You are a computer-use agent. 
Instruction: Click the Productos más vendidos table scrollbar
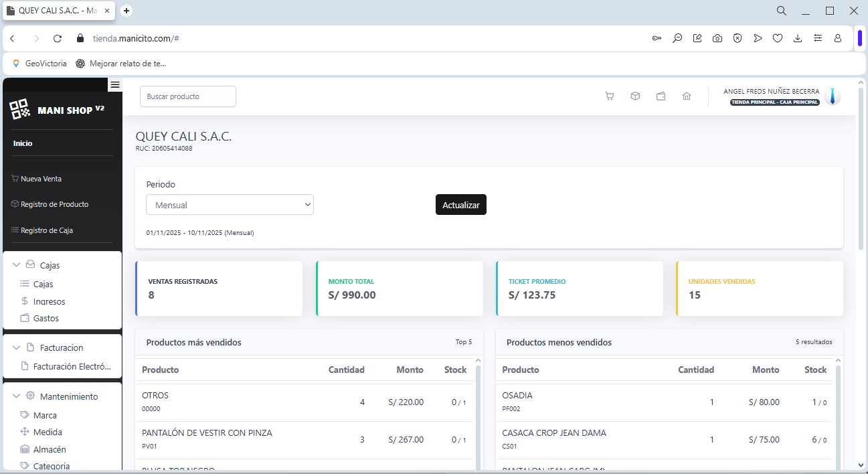point(478,415)
